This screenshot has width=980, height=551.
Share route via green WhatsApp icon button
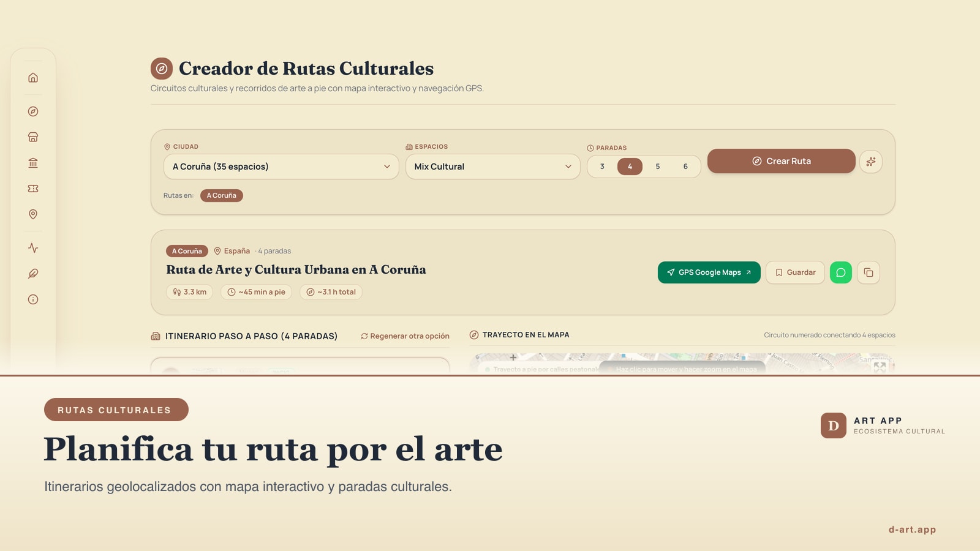[841, 272]
